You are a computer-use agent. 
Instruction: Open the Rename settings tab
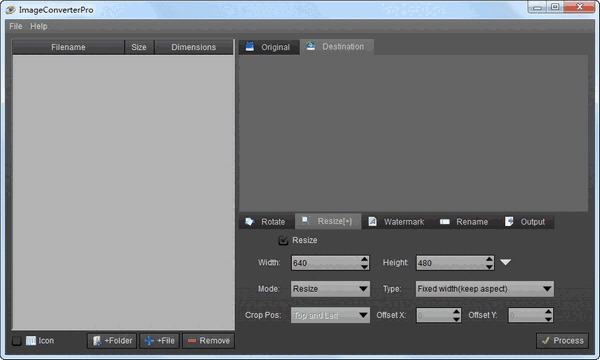point(465,222)
